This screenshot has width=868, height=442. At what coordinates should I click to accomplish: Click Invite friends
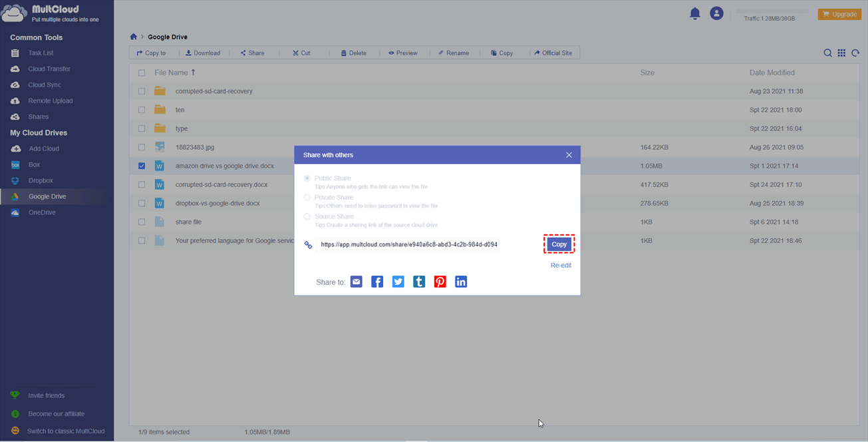(x=46, y=395)
